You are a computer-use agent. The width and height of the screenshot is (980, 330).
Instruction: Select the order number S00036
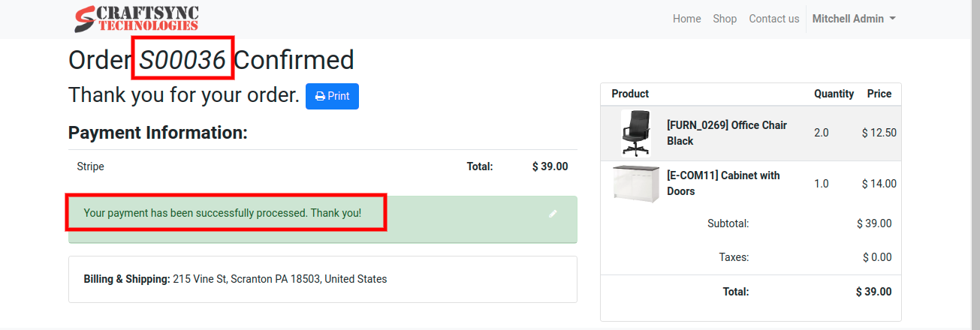pyautogui.click(x=182, y=60)
